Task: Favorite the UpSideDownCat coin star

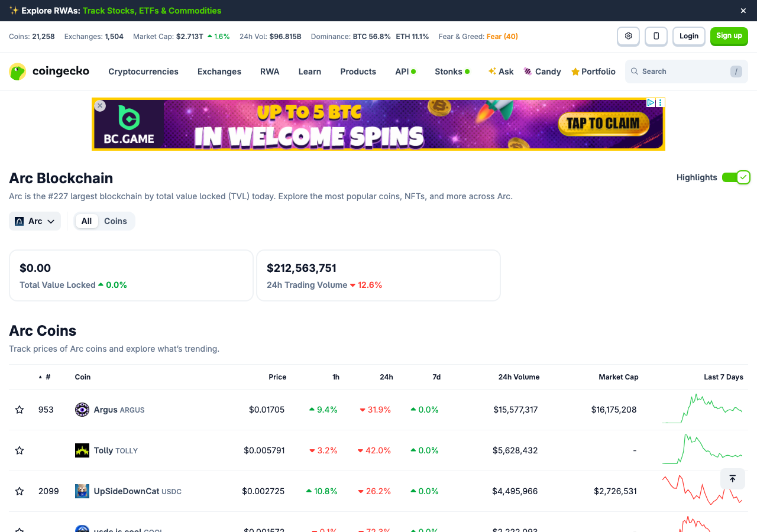Action: coord(20,491)
